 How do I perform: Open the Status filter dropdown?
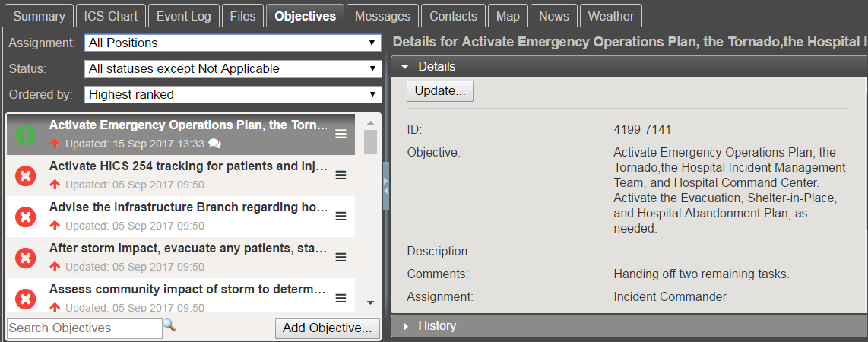point(233,68)
